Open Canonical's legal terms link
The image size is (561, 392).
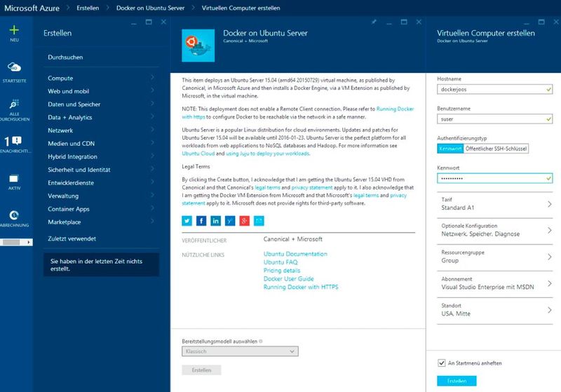click(267, 187)
